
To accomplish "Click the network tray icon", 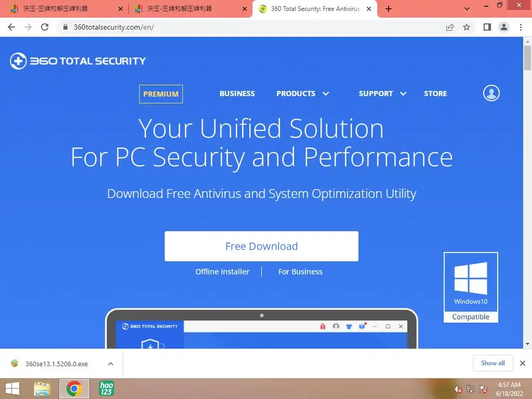I will point(470,389).
